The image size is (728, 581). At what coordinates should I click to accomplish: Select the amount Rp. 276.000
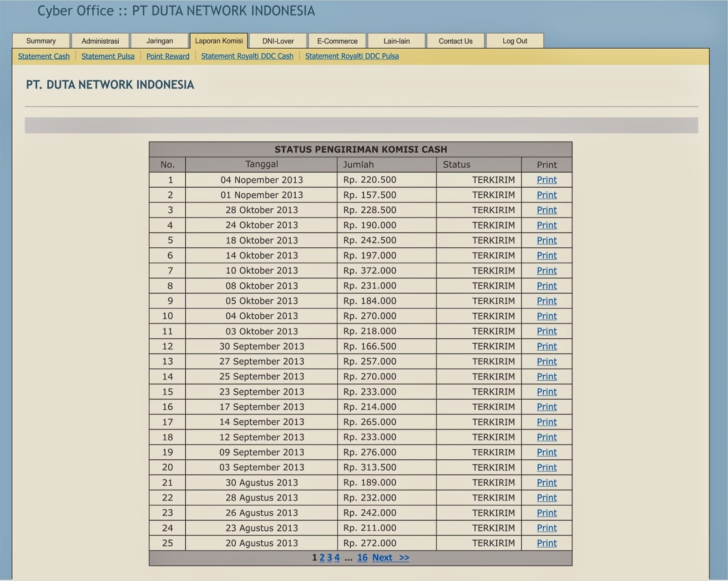370,452
